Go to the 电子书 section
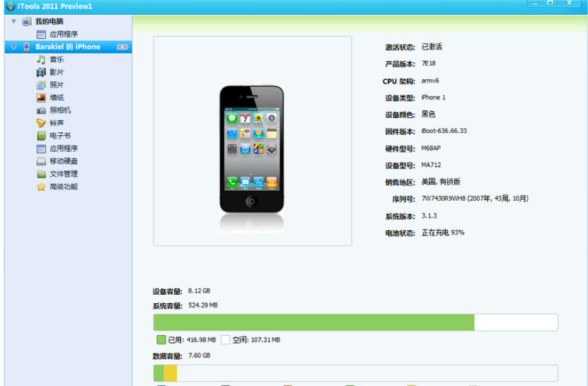Image resolution: width=588 pixels, height=386 pixels. pos(60,136)
